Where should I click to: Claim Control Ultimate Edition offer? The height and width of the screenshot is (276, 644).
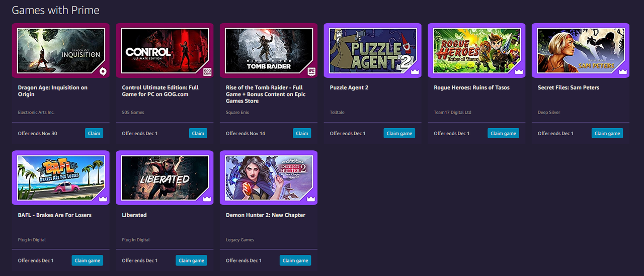coord(198,133)
